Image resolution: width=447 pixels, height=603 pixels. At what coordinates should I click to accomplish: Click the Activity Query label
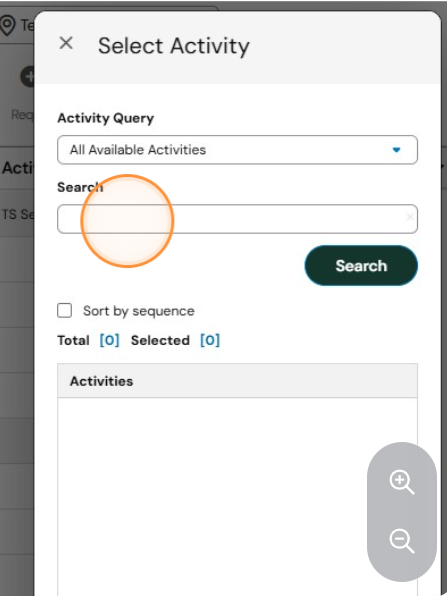pyautogui.click(x=105, y=118)
